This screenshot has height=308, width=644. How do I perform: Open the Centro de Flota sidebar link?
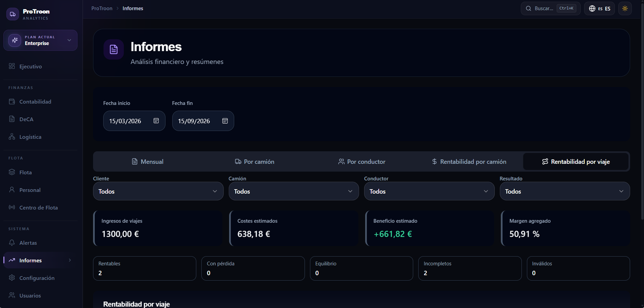click(41, 208)
